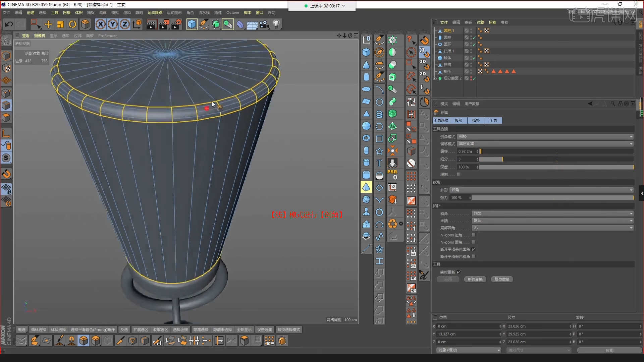This screenshot has width=644, height=362.
Task: Adjust the 细分 subdivision slider
Action: pyautogui.click(x=556, y=159)
